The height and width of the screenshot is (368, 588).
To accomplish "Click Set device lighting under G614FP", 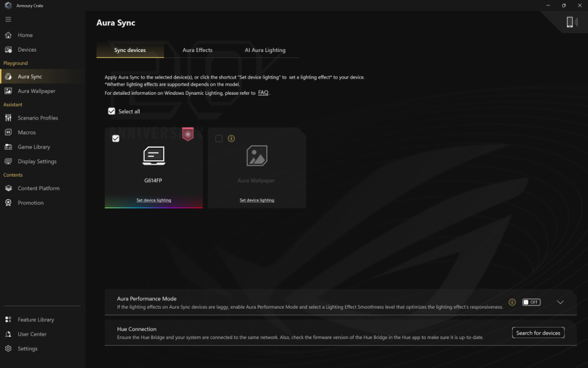I will point(154,200).
